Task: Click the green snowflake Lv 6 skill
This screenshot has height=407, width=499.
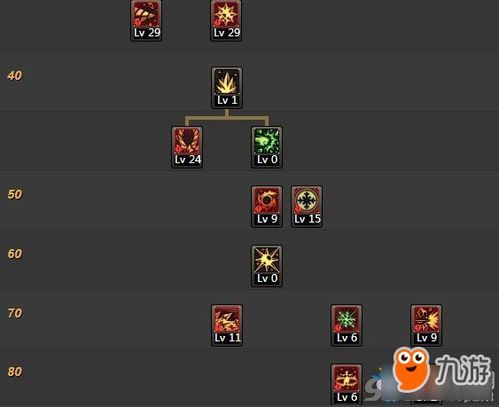Action: (347, 325)
